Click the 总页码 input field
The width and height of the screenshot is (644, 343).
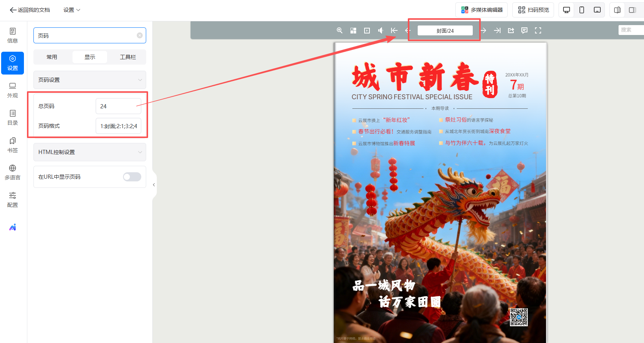pos(118,106)
